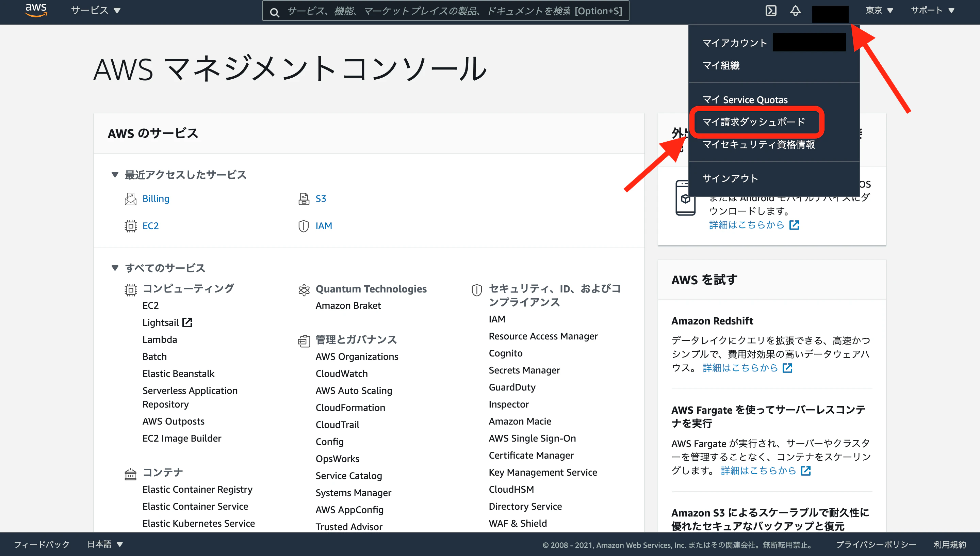Select マイ請求ダッシュボード menu item

(x=754, y=122)
